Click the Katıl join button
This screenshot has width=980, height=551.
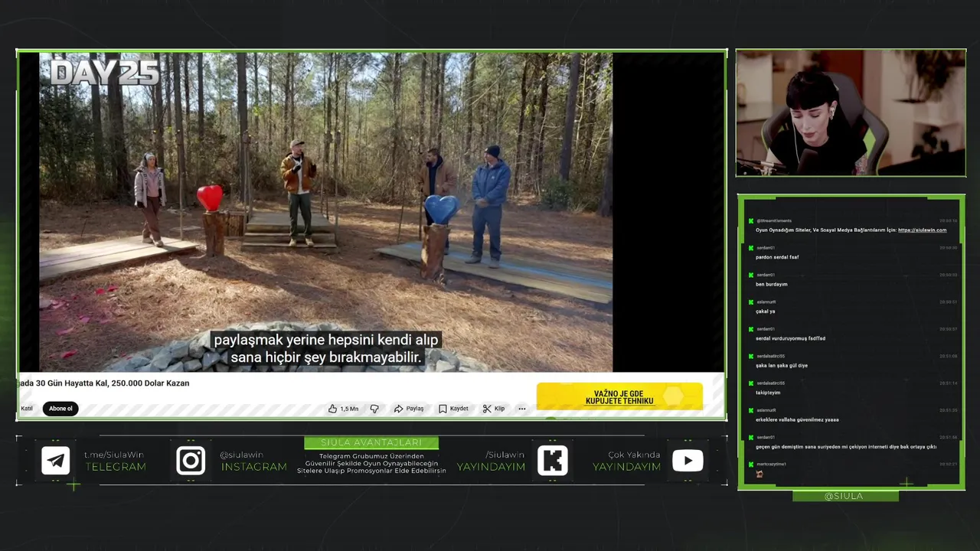pyautogui.click(x=27, y=409)
